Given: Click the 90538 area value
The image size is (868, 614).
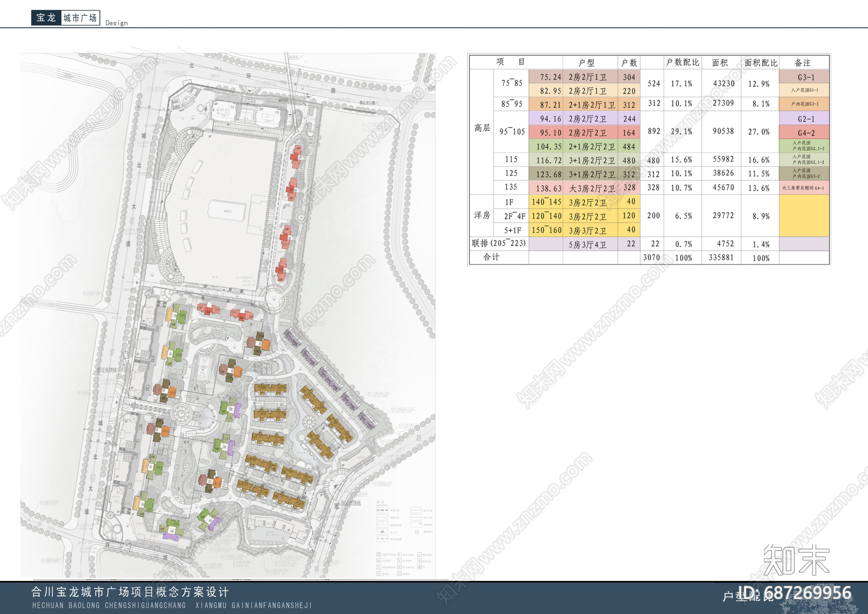Looking at the screenshot, I should [723, 131].
